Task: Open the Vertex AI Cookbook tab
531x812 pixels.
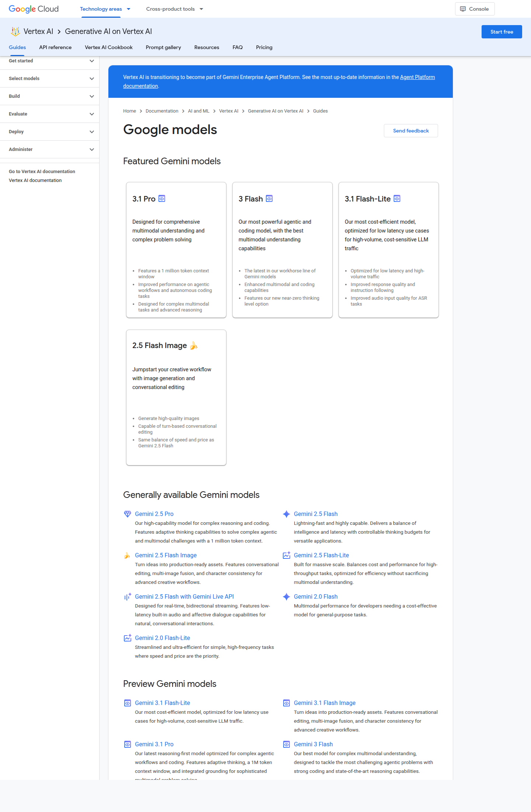Action: point(109,47)
